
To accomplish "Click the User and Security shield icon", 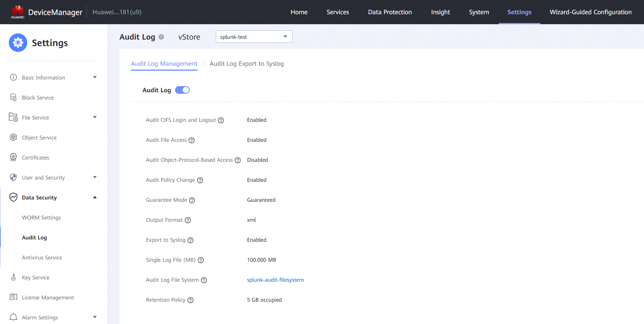I will (x=13, y=177).
